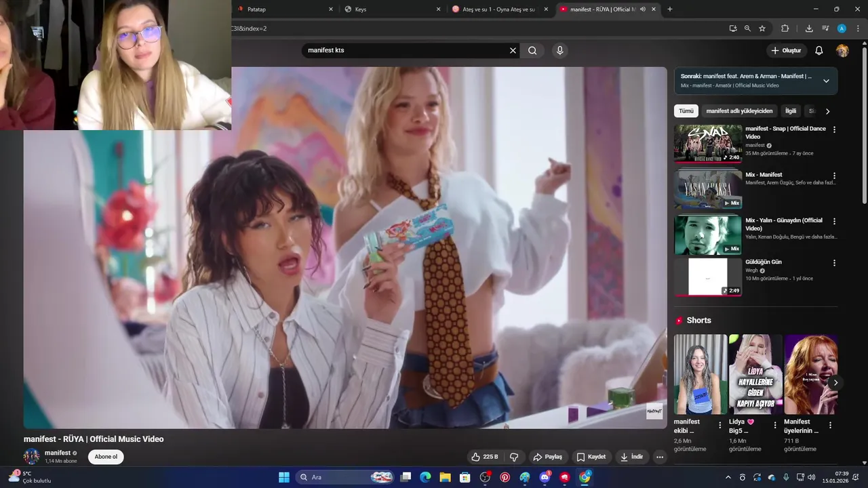Open options for manifest - Snap video
Screen dimensions: 868x488
click(834, 129)
